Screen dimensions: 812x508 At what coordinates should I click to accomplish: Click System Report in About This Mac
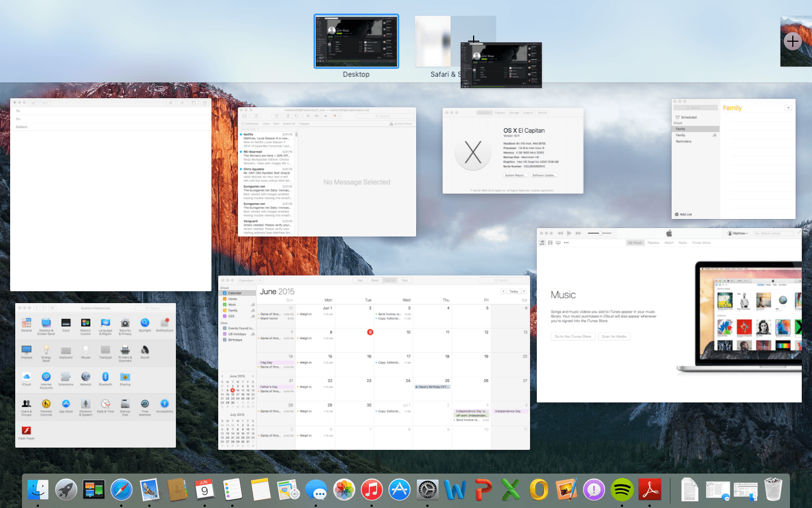pos(515,176)
